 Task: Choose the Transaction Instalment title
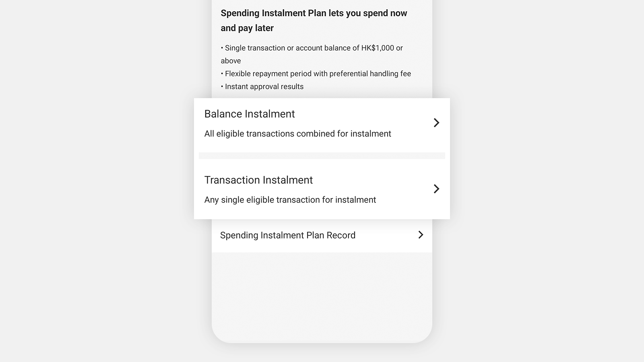(x=258, y=180)
